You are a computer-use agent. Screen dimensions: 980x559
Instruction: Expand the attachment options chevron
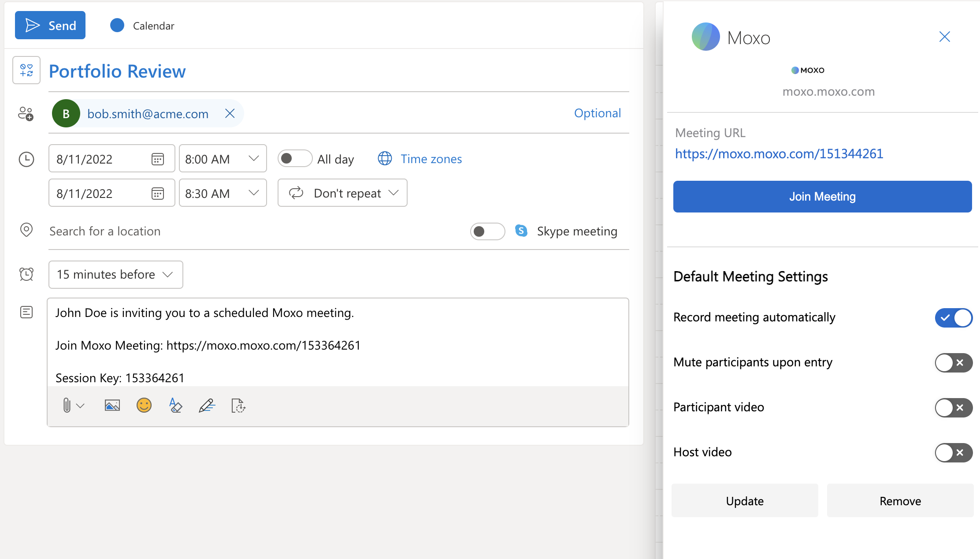pyautogui.click(x=80, y=406)
